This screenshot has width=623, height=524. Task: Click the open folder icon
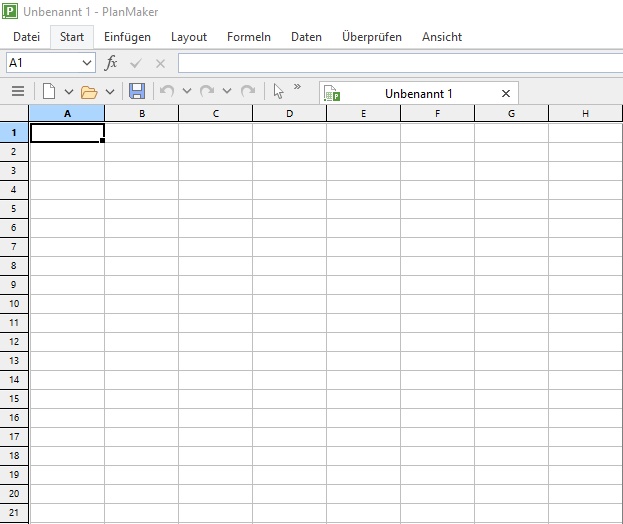coord(89,92)
